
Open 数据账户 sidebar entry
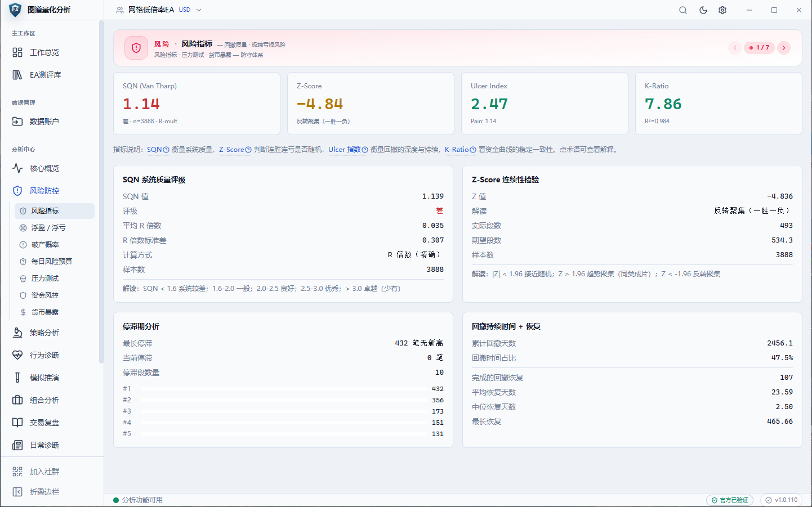point(52,122)
